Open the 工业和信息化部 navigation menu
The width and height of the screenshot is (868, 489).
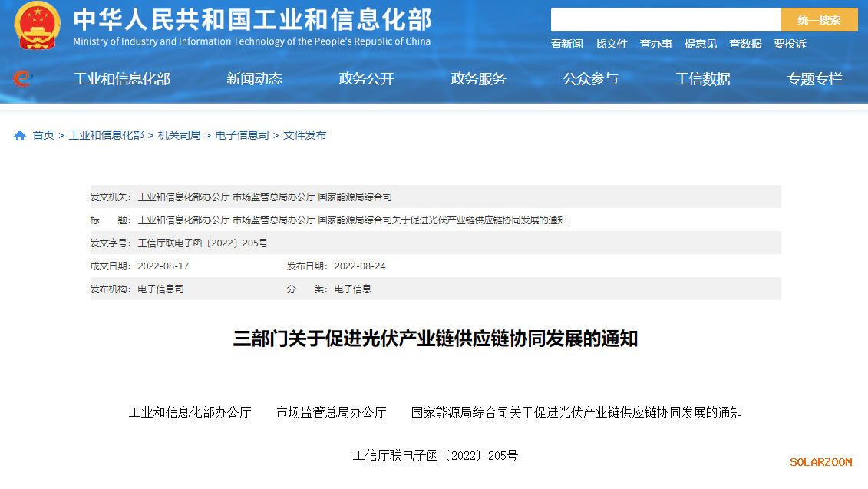pos(122,78)
